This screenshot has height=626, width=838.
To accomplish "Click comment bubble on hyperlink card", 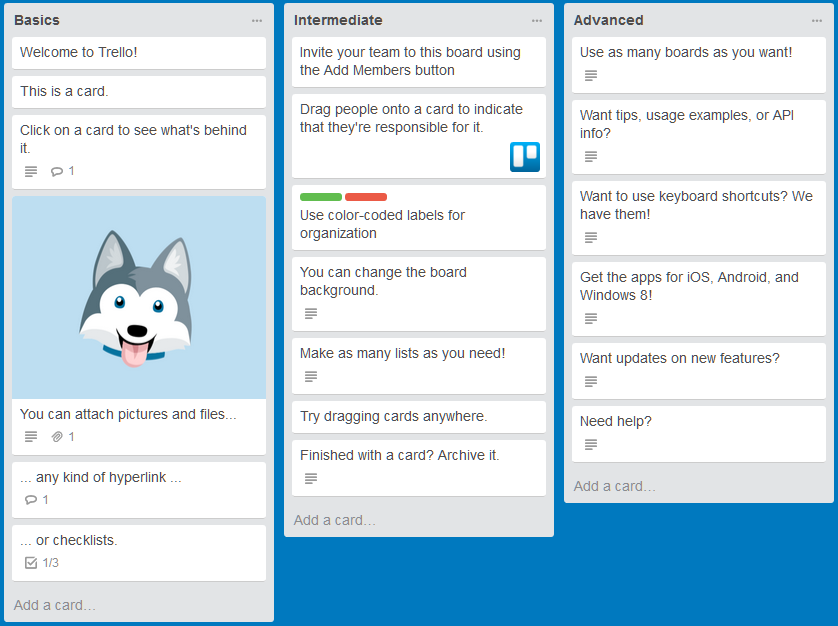I will tap(31, 500).
